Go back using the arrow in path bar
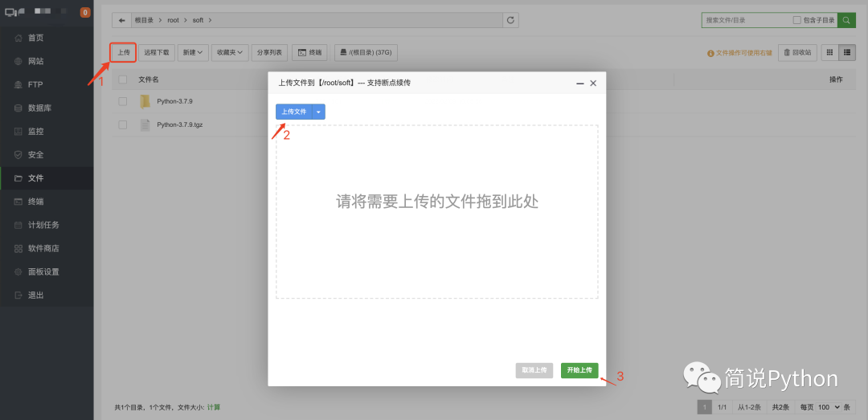Screen dimensions: 868x420 coord(121,20)
